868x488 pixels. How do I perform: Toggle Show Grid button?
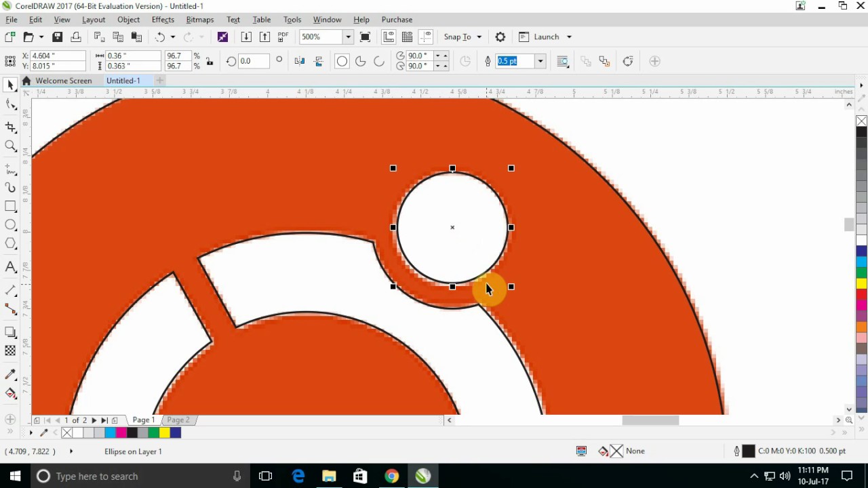click(407, 37)
